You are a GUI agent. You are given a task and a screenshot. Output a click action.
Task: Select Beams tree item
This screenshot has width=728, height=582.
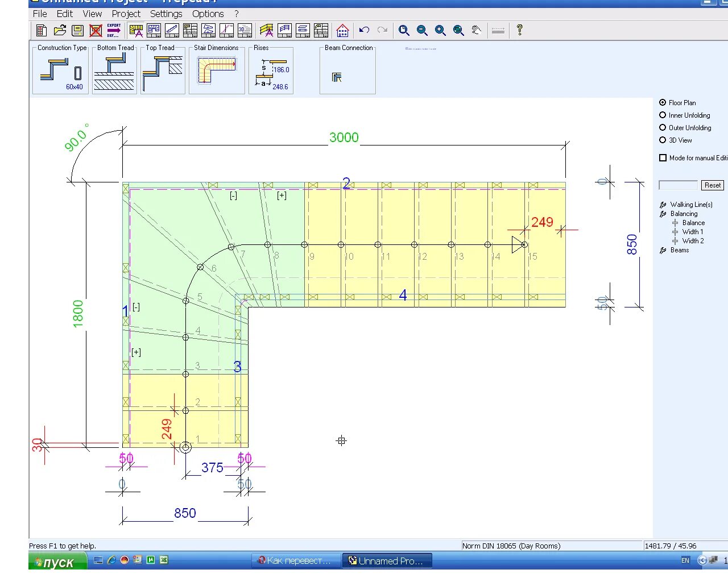point(679,250)
